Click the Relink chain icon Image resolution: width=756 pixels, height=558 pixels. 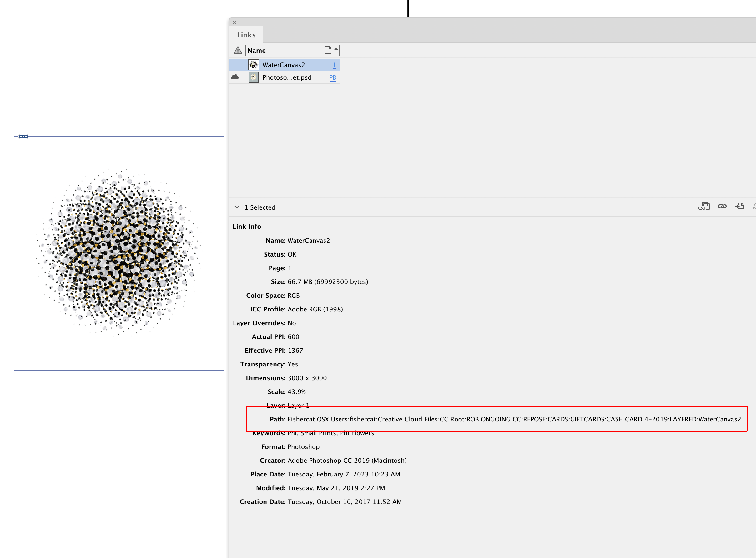(722, 207)
